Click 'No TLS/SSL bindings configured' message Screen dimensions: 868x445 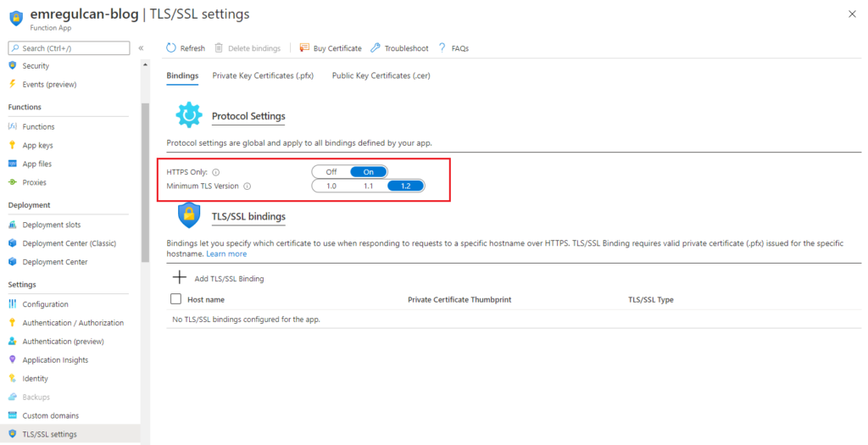pos(247,320)
